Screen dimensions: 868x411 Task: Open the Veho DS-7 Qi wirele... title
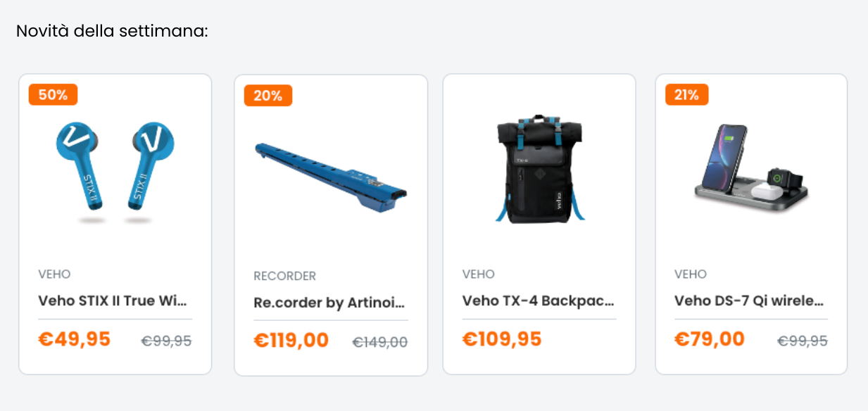749,301
